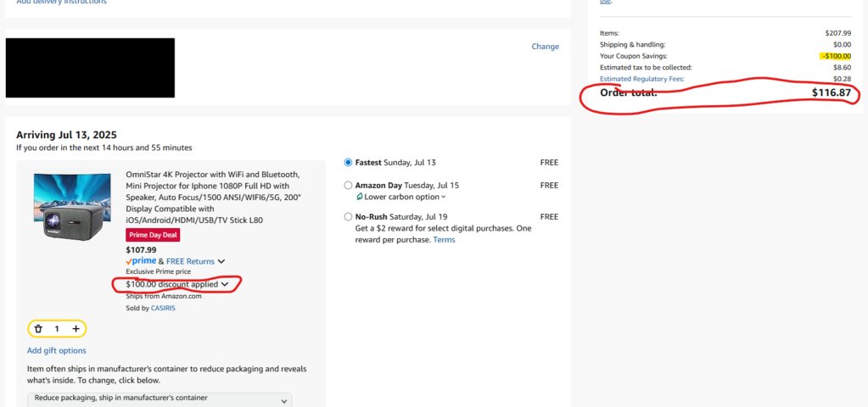This screenshot has height=407, width=868.
Task: Click the Prime Day Deal badge
Action: tap(153, 235)
